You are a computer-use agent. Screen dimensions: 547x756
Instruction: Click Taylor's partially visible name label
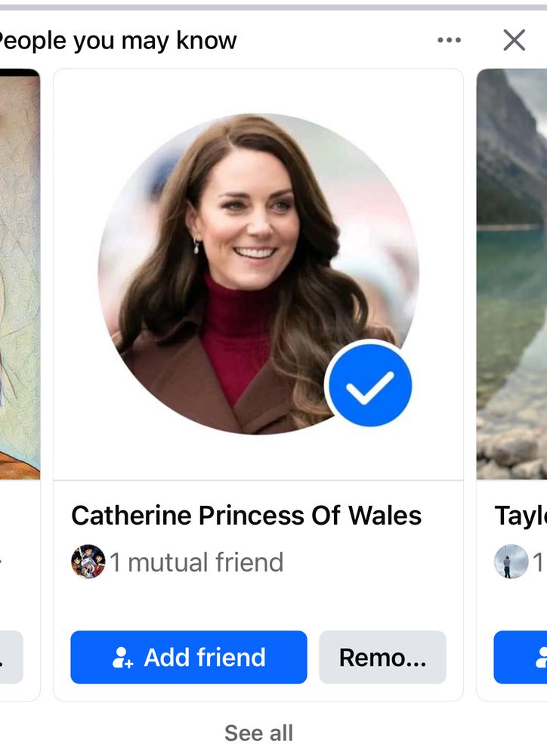click(521, 515)
